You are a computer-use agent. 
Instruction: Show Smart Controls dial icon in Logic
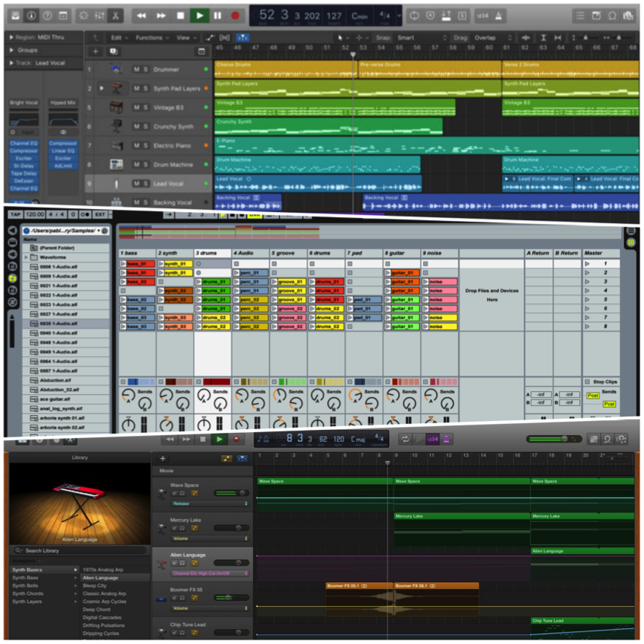click(83, 16)
